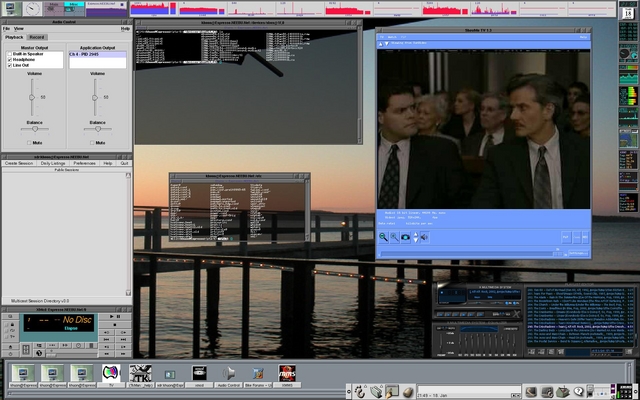Open the xmcd disc icon in icon box
Screen dimensions: 640x400
199,373
